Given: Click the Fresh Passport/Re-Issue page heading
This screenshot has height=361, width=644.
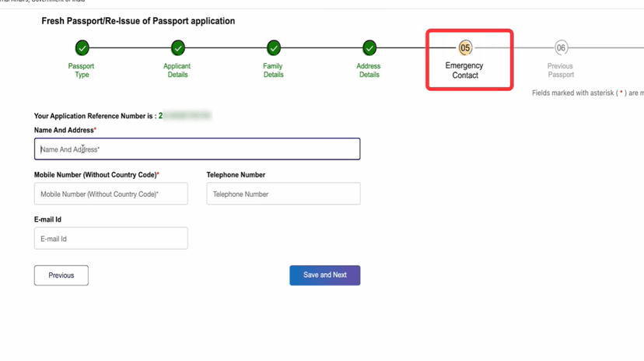Looking at the screenshot, I should pyautogui.click(x=138, y=21).
